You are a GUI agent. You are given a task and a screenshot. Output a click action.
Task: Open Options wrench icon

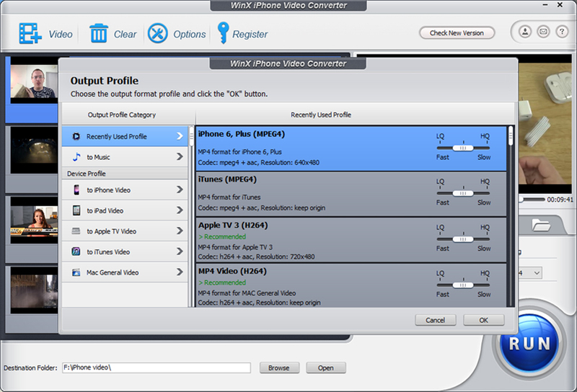(x=157, y=33)
